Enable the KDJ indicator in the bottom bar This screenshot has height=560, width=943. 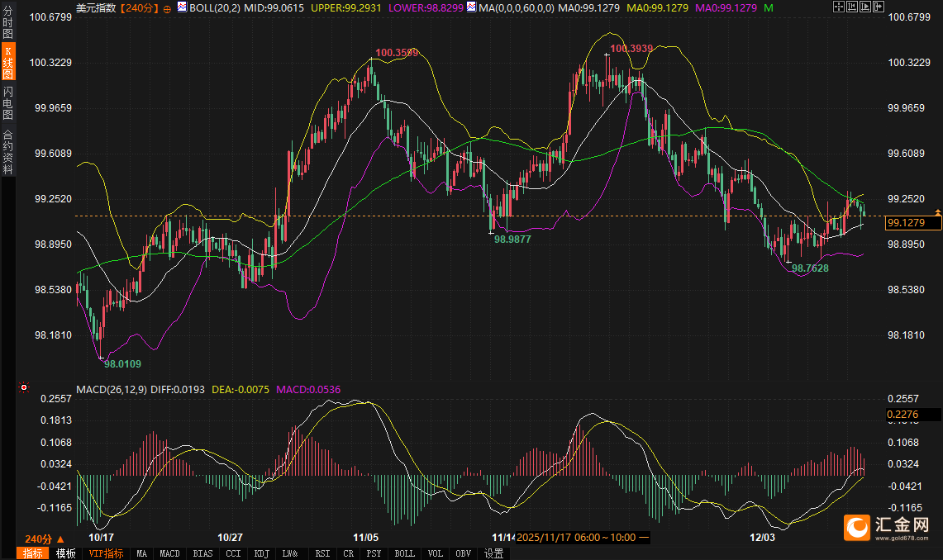262,553
